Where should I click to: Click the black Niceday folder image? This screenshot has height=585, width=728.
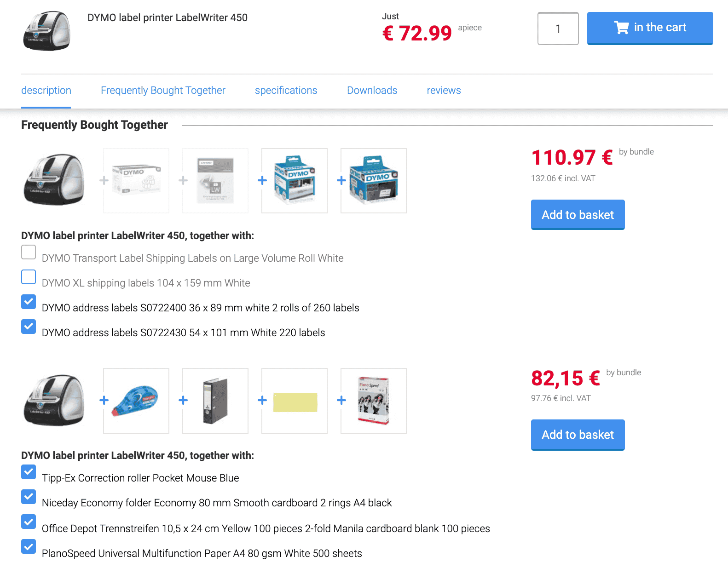pos(215,401)
